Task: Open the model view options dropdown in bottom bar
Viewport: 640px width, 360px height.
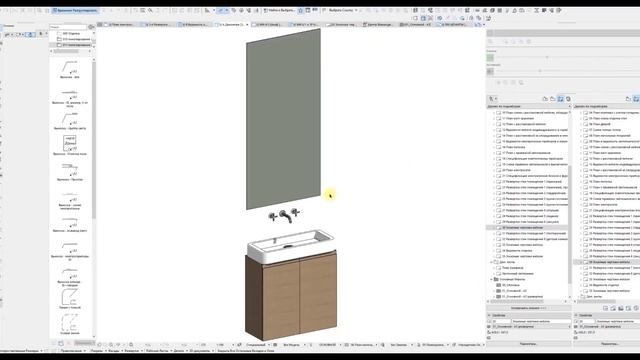Action: point(363,345)
